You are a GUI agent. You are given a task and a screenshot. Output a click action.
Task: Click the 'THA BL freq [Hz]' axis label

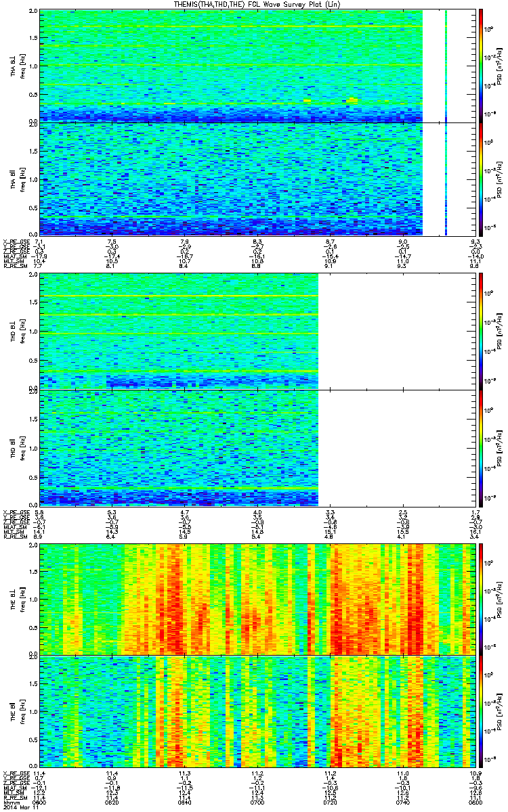click(16, 66)
